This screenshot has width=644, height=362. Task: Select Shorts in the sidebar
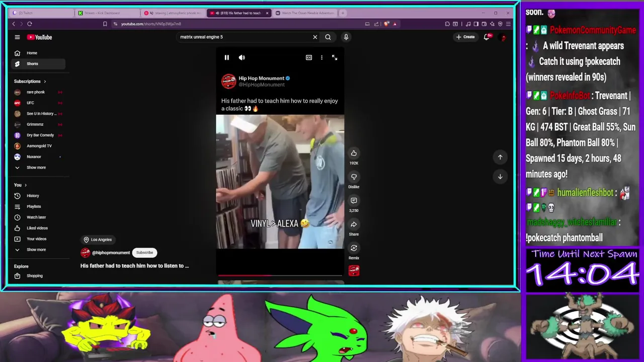38,64
